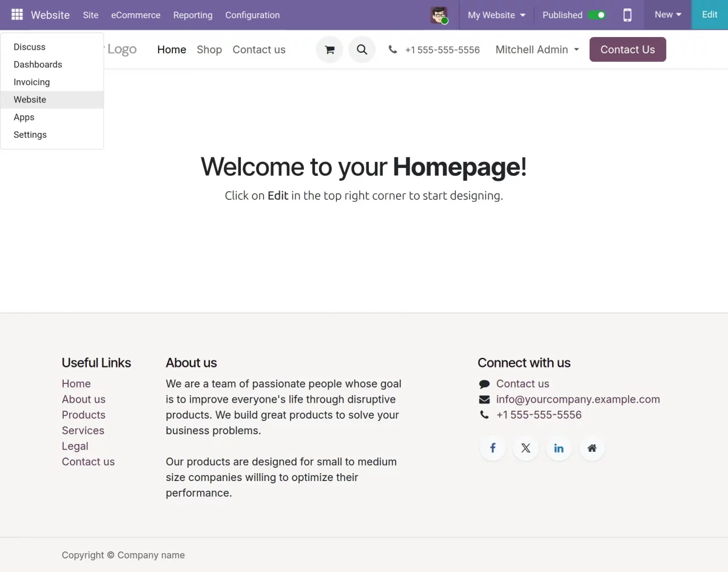Click the About us footer heading
Screen dimensions: 728x572
191,363
